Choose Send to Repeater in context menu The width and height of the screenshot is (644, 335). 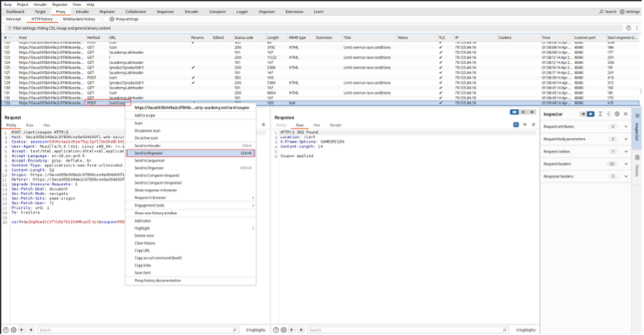point(190,153)
